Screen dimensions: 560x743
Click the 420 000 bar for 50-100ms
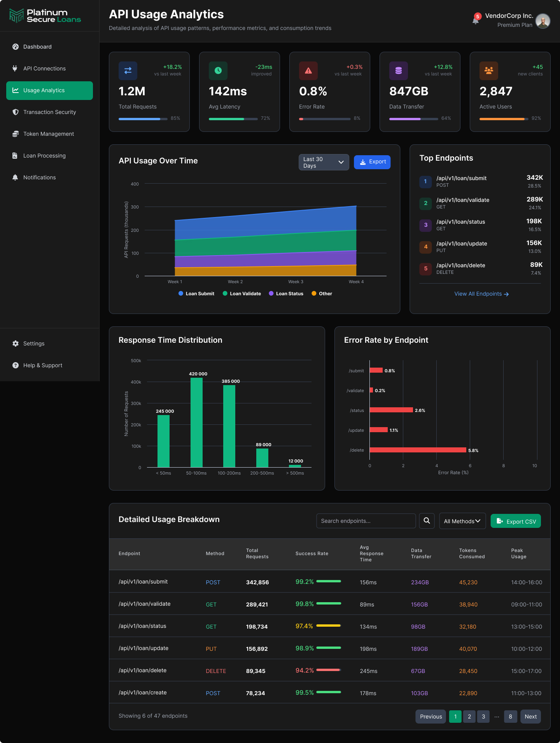click(196, 422)
